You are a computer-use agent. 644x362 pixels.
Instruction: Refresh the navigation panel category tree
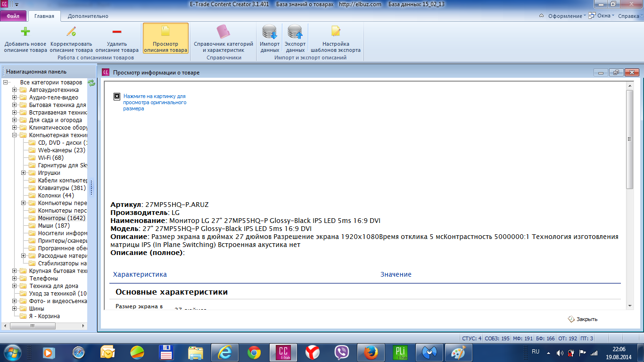91,82
